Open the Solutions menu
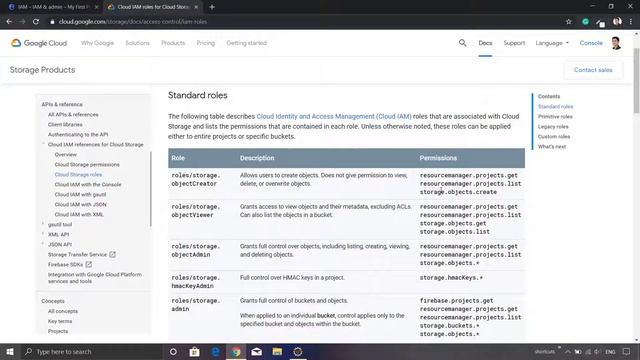This screenshot has height=360, width=640. pos(137,43)
